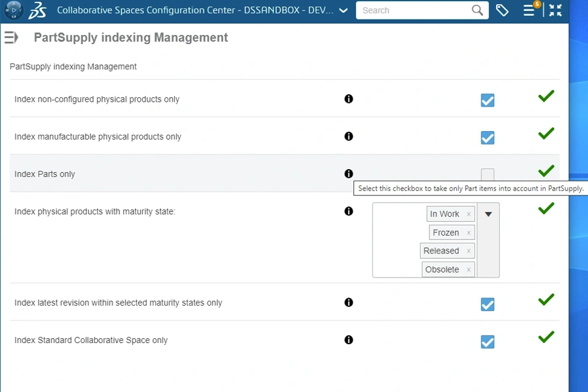
Task: Select 'Index non-configured physical products only' label
Action: point(97,99)
